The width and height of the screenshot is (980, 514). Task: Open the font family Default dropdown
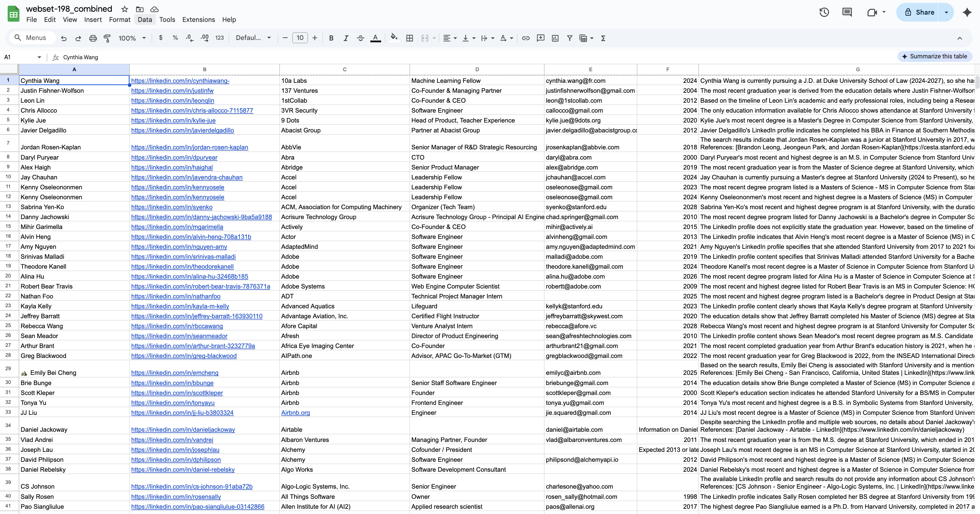253,38
